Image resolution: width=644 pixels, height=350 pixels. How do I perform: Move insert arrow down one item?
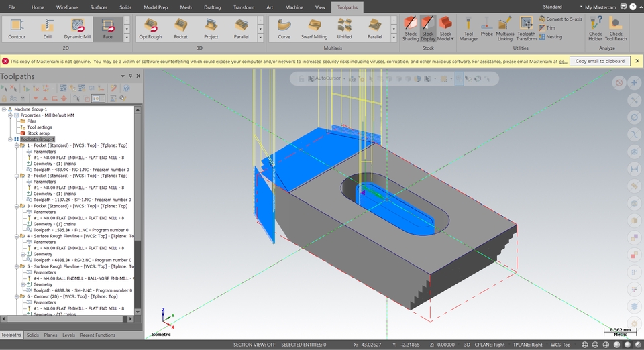tap(36, 99)
